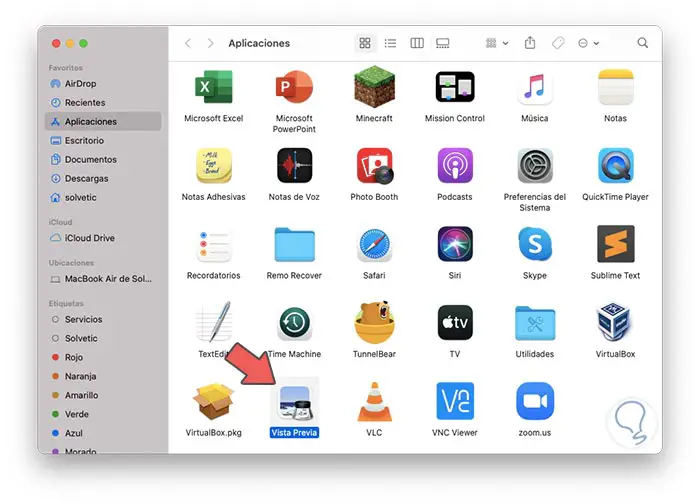Screen dimensions: 700x504
Task: Go back with the back arrow
Action: click(x=187, y=44)
